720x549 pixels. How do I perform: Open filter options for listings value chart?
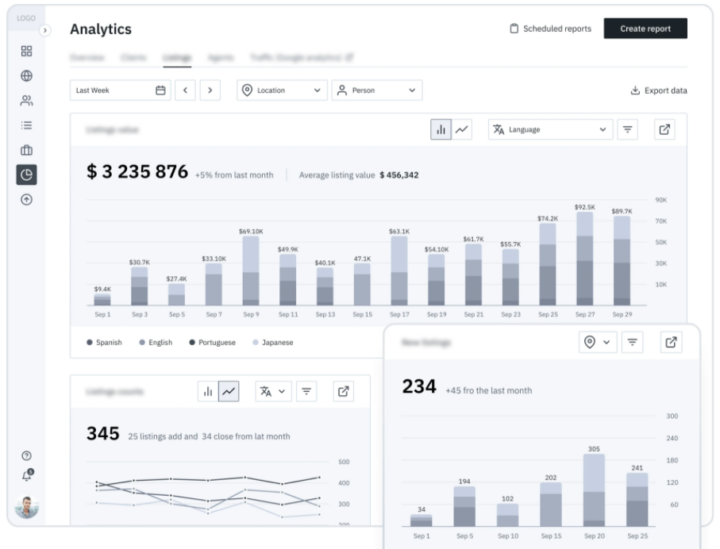[x=627, y=129]
